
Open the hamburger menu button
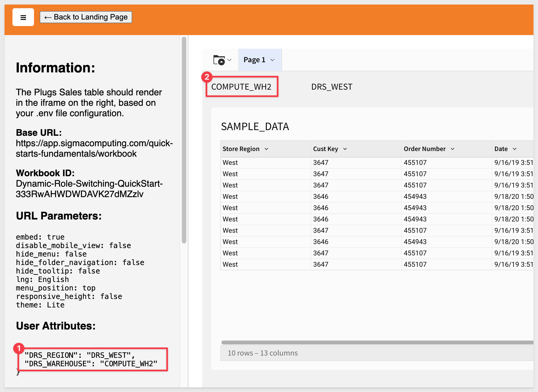point(23,17)
